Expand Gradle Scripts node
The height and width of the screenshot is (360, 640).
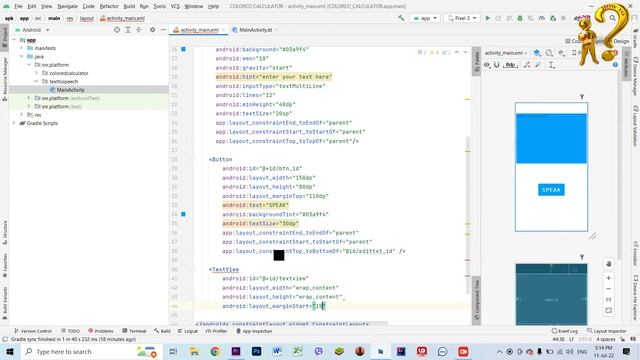pyautogui.click(x=14, y=123)
